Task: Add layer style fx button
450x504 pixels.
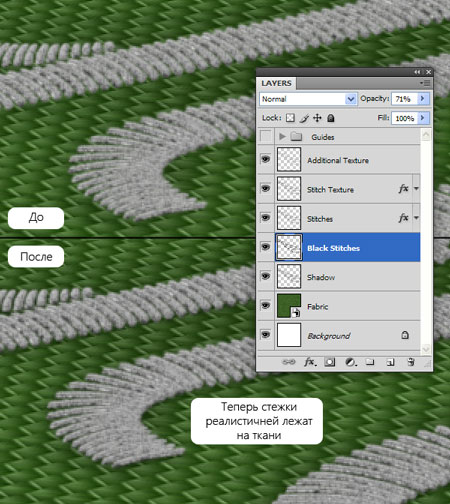Action: (x=310, y=362)
